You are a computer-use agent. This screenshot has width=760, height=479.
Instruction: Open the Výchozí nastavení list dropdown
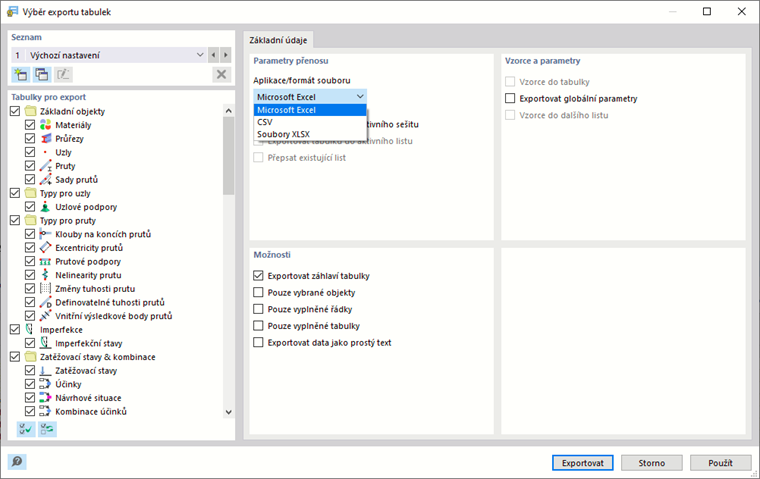(200, 54)
